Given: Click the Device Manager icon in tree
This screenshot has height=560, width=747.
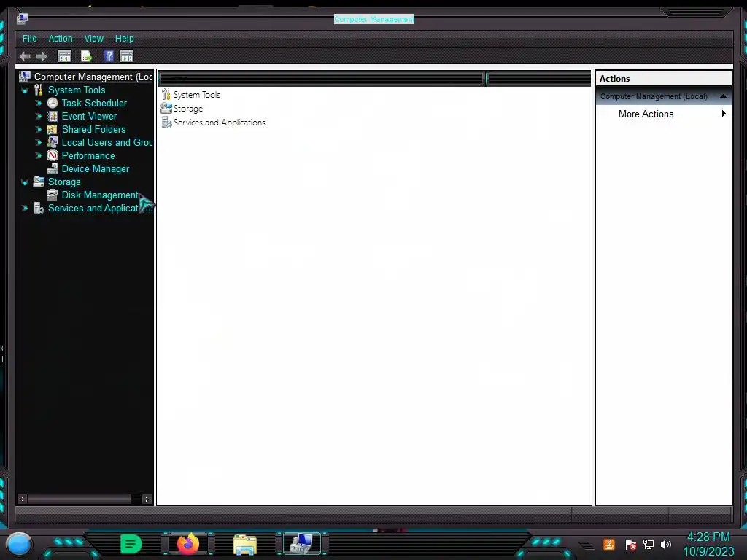Looking at the screenshot, I should pyautogui.click(x=53, y=168).
